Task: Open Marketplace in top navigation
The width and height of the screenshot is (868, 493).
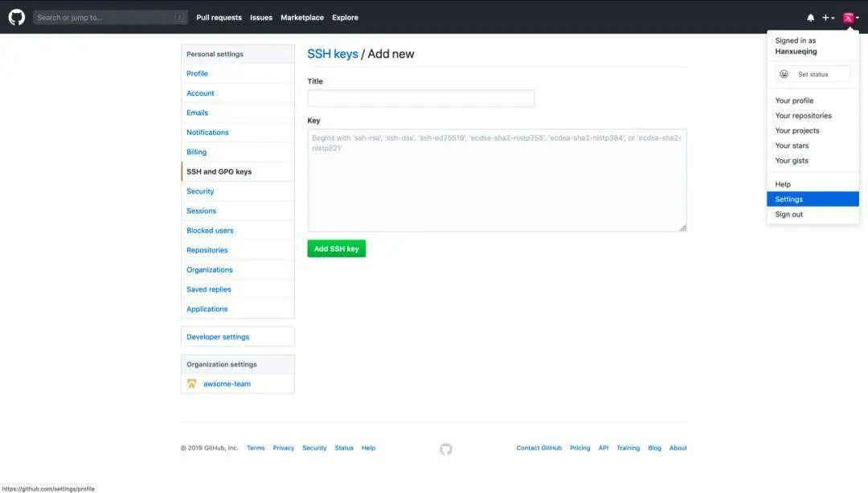Action: [x=301, y=18]
